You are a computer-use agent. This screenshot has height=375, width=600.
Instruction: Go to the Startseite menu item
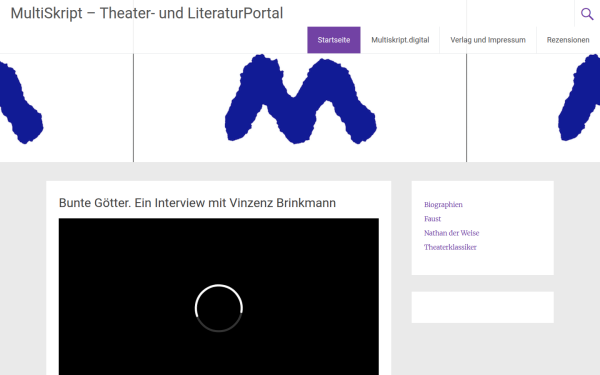point(334,40)
